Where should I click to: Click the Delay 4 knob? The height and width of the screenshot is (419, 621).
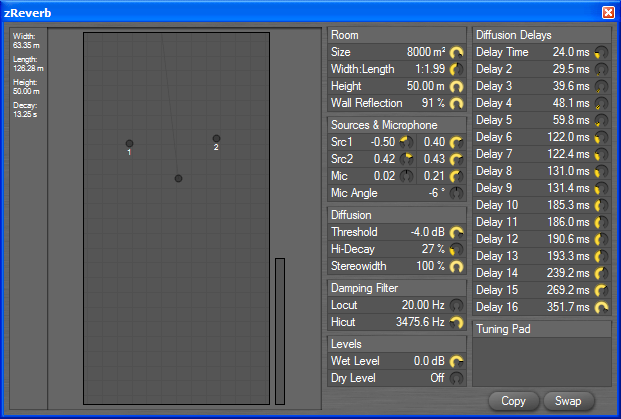(601, 103)
